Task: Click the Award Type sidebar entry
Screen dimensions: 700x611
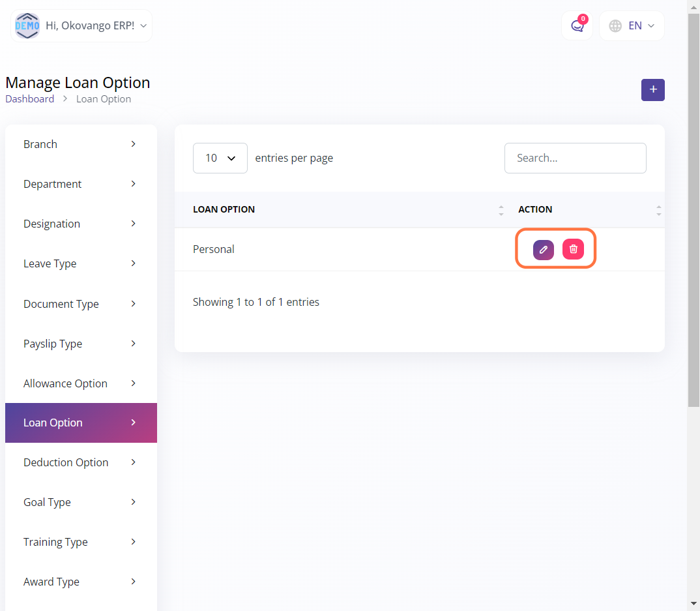Action: click(81, 582)
